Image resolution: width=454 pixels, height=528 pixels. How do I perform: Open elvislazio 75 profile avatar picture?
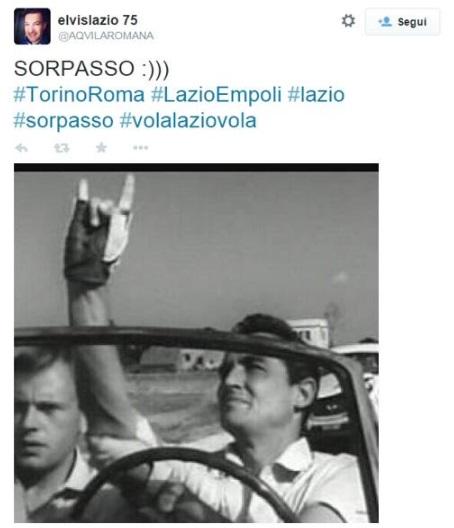click(x=32, y=26)
